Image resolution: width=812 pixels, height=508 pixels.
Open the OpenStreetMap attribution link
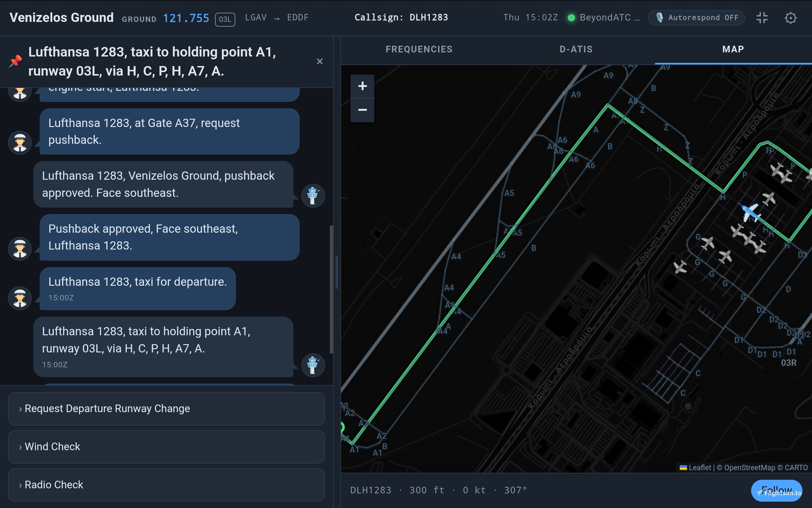[749, 468]
